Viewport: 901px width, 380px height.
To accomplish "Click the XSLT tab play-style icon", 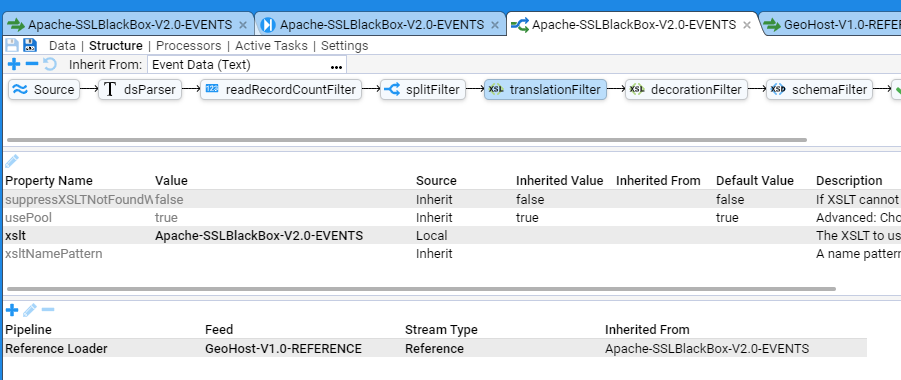I will [x=267, y=25].
